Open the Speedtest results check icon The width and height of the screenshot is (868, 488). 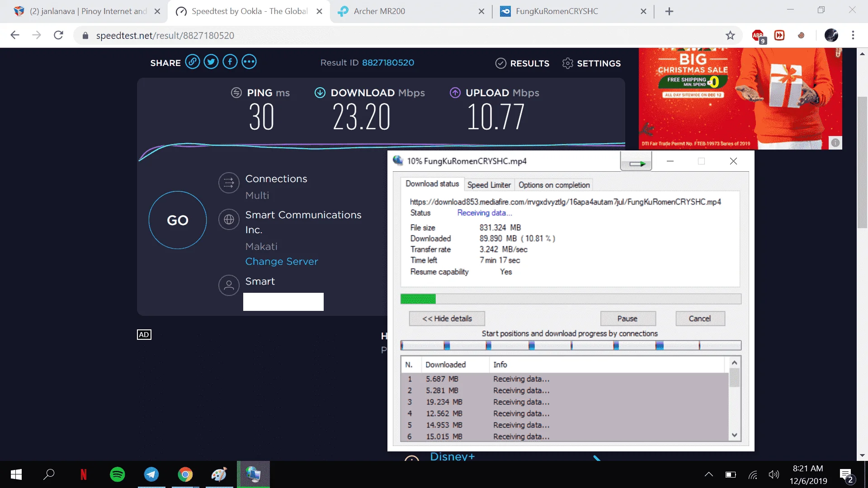point(500,63)
